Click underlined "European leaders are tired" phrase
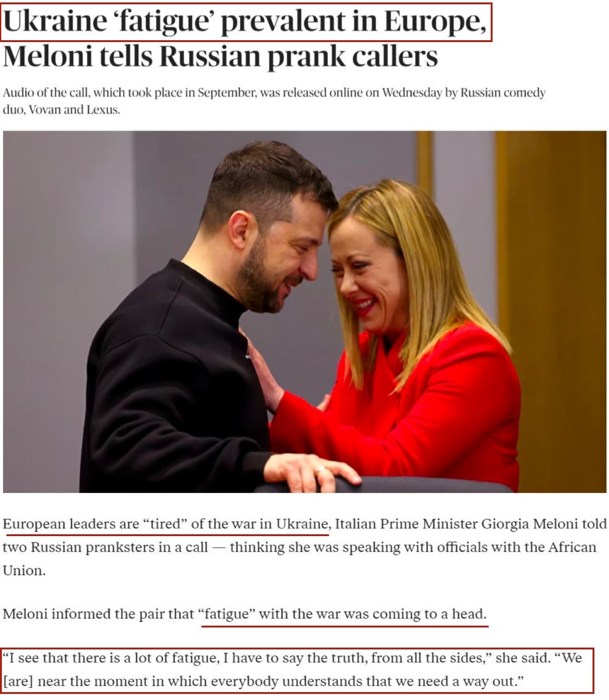The width and height of the screenshot is (609, 700). click(x=166, y=524)
